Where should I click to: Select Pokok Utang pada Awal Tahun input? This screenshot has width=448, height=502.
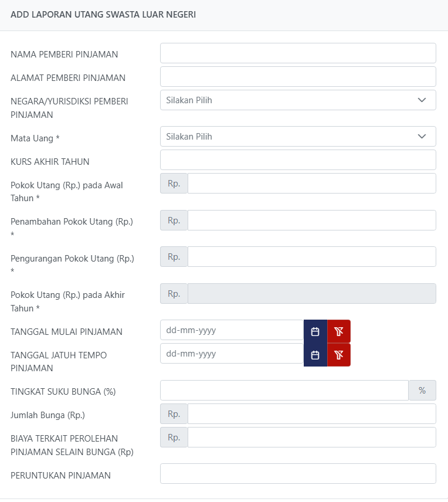coord(311,184)
